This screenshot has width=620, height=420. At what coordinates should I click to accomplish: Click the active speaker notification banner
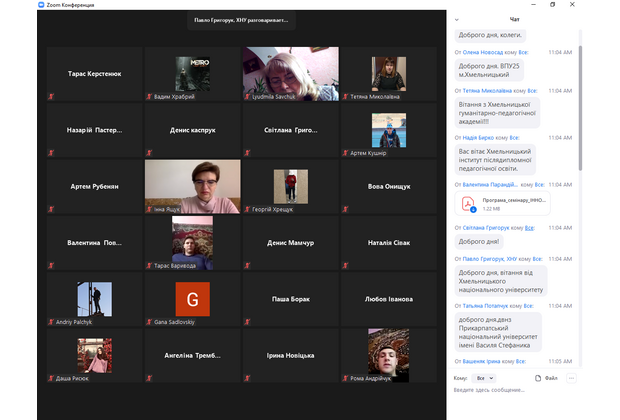tap(241, 20)
